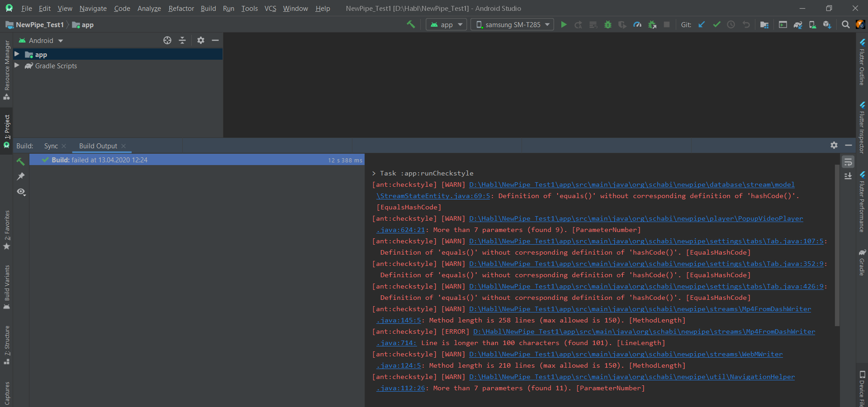The image size is (868, 407).
Task: Expand the app module tree node
Action: [17, 54]
